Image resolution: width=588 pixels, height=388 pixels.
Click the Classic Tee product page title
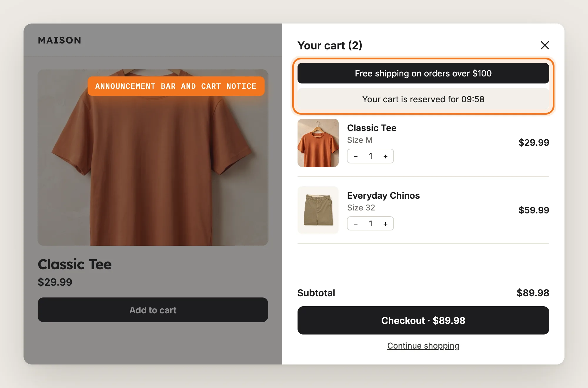click(x=75, y=264)
